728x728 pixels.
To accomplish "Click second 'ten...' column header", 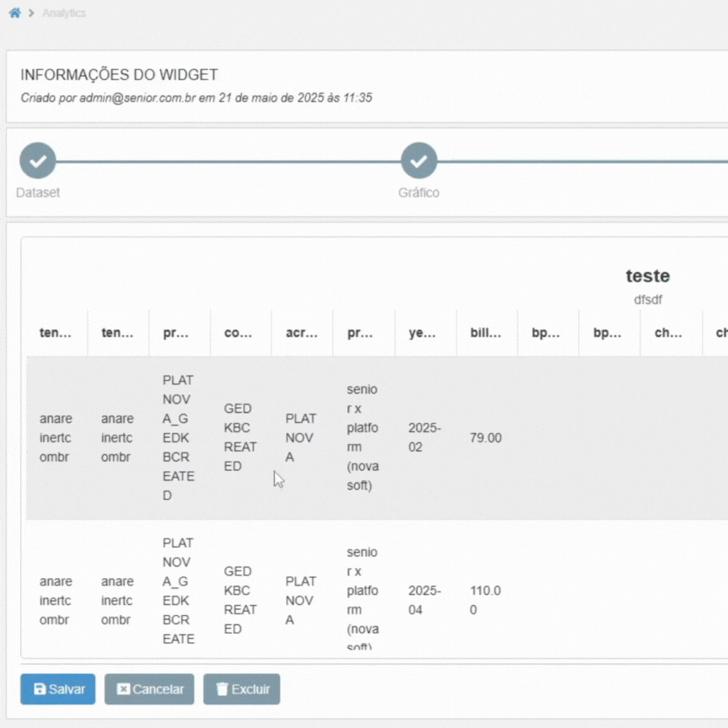I will (117, 333).
